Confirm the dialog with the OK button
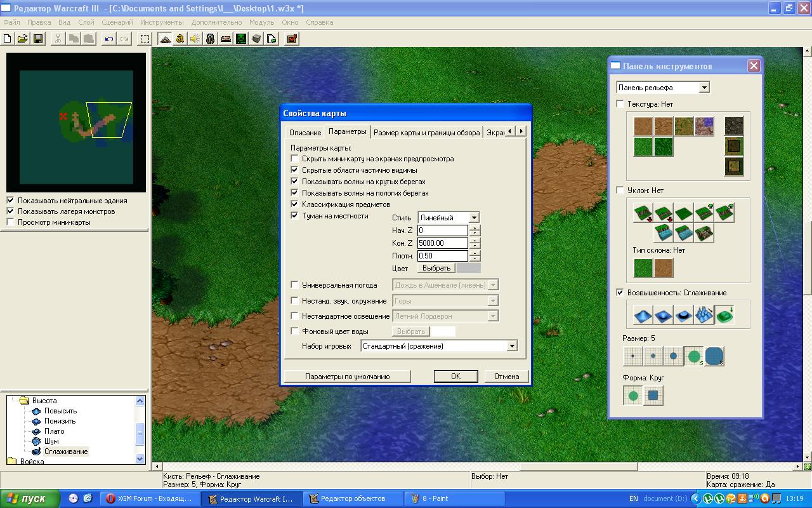 [455, 377]
